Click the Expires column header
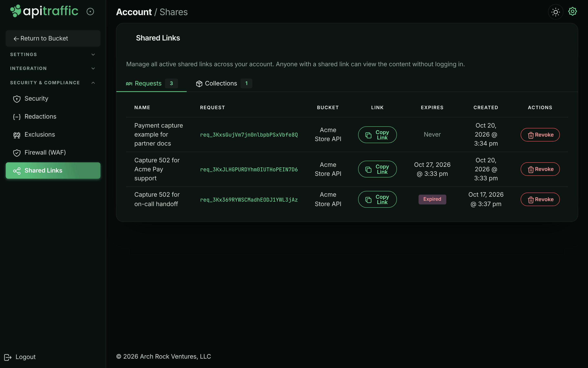Image resolution: width=588 pixels, height=368 pixels. point(432,108)
